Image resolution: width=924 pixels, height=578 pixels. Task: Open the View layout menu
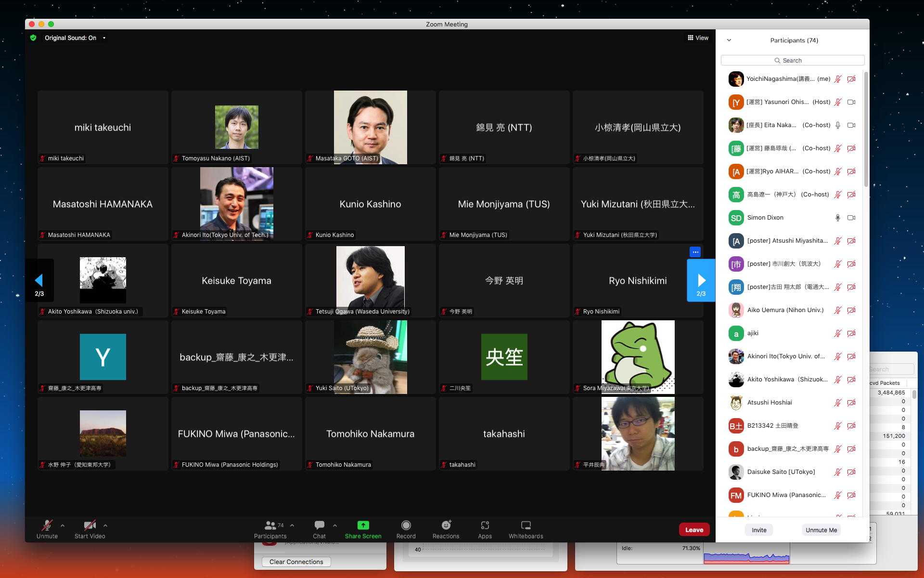[x=698, y=38]
